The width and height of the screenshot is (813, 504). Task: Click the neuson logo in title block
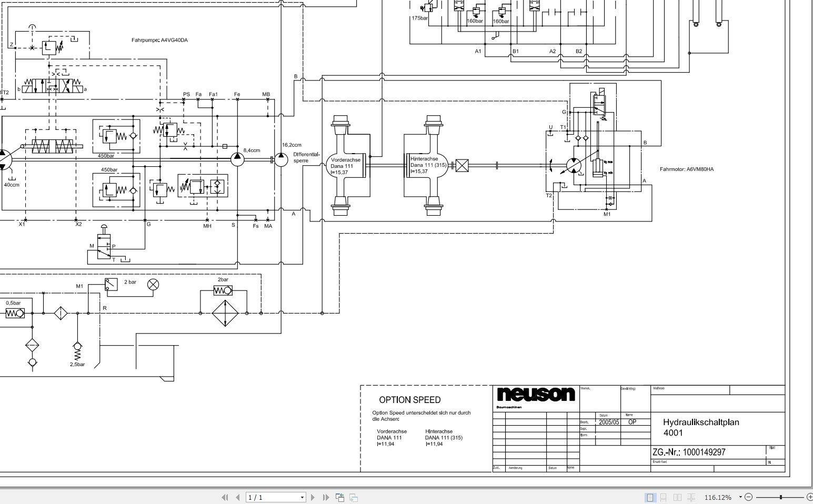click(x=536, y=395)
